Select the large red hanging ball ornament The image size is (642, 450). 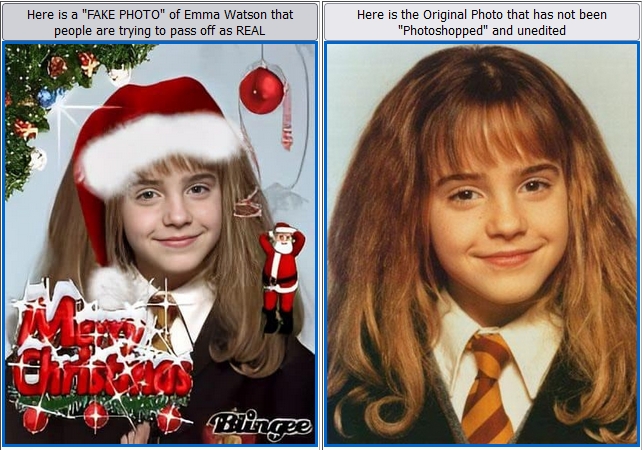click(x=261, y=90)
